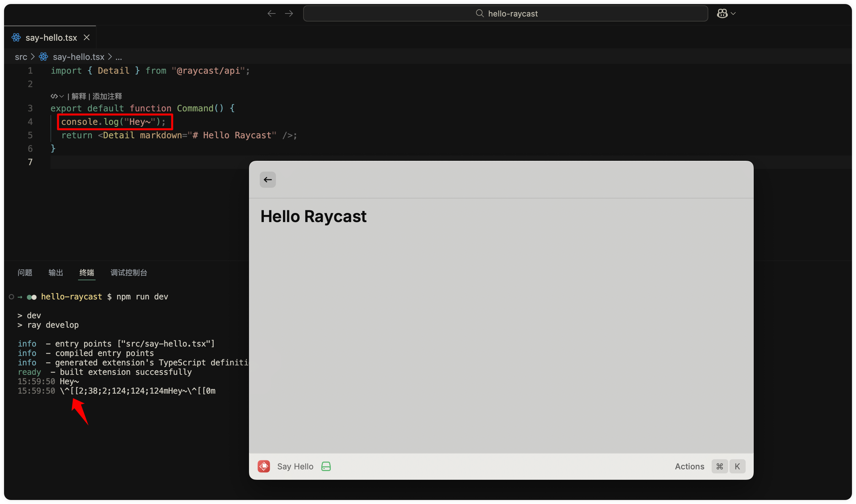Go back using editor navigation arrow
This screenshot has height=504, width=856.
[272, 13]
